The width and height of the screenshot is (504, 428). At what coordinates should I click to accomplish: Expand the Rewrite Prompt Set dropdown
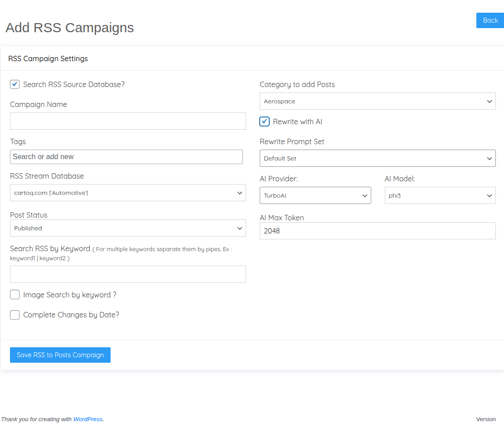click(378, 158)
